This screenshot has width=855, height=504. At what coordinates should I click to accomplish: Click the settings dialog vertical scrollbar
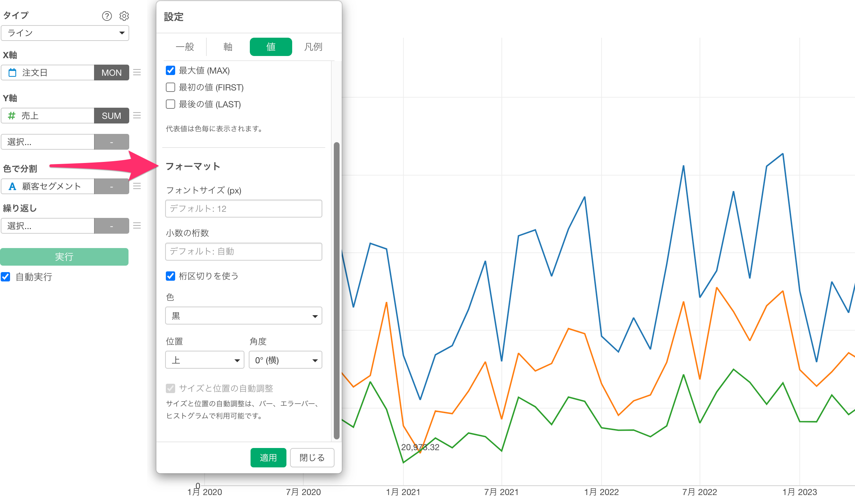pyautogui.click(x=336, y=290)
